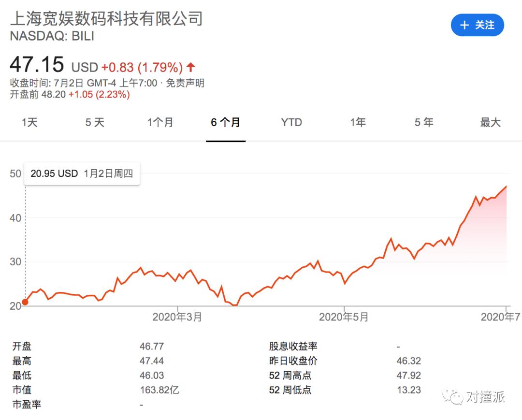Image resolution: width=522 pixels, height=420 pixels.
Task: Click the plus icon in 关注 button
Action: click(x=464, y=25)
